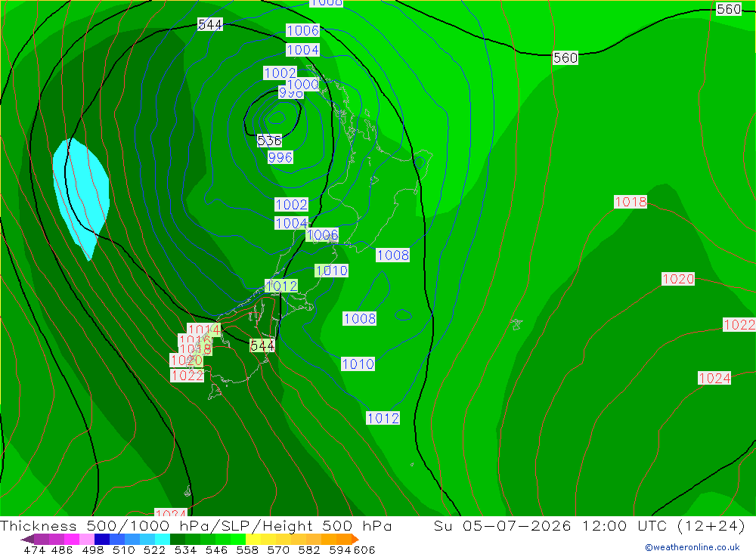The image size is (756, 554).
Task: Click the red 1014 isobar label
Action: [x=204, y=330]
